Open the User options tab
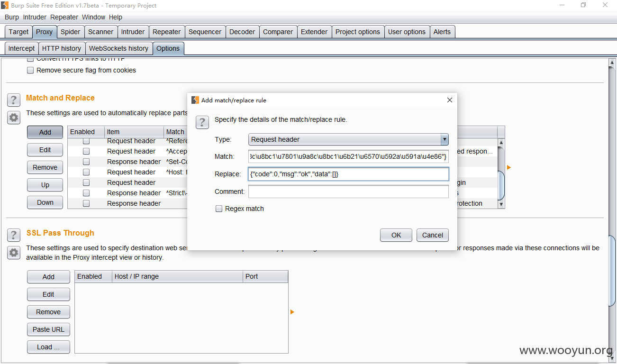617x364 pixels. point(407,32)
